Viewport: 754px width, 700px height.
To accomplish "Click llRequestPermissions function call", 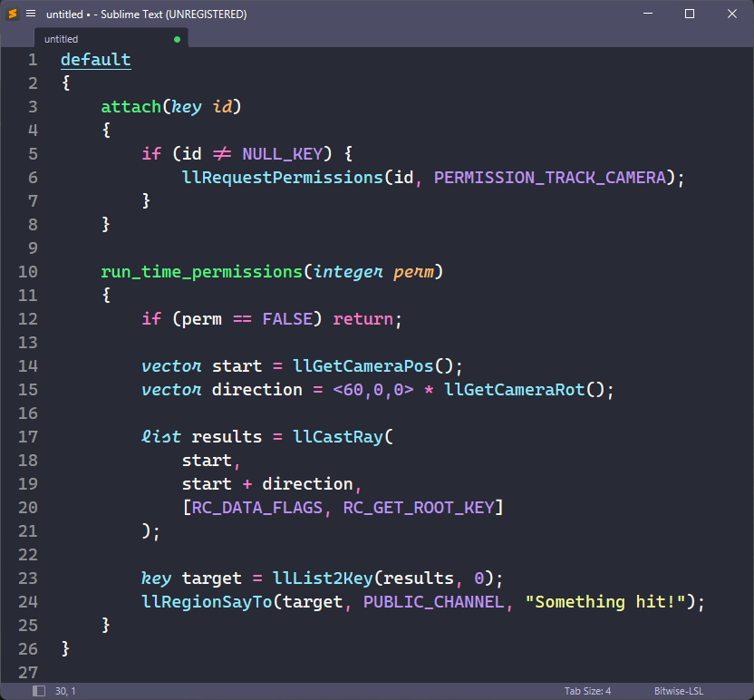I will pos(282,178).
